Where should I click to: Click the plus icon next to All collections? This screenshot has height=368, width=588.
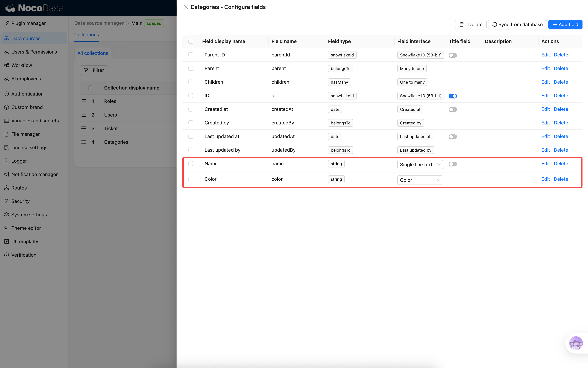point(118,53)
